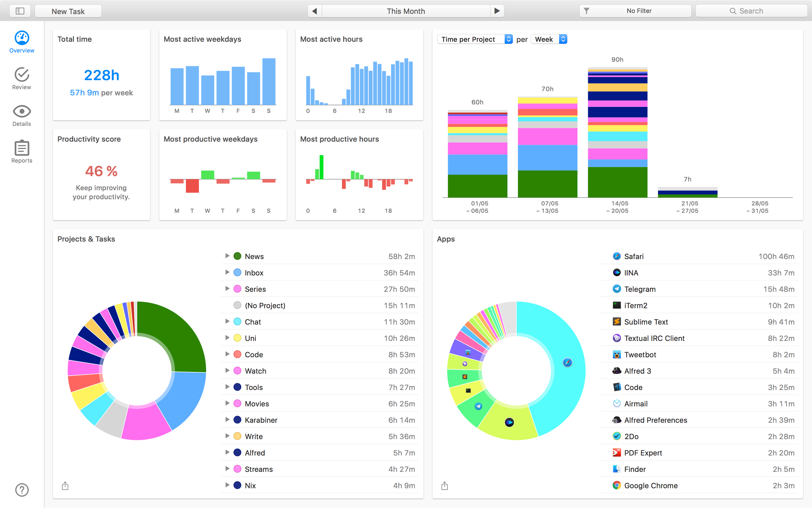Click the 58h 2m News duration
The image size is (812, 508).
[x=402, y=256]
